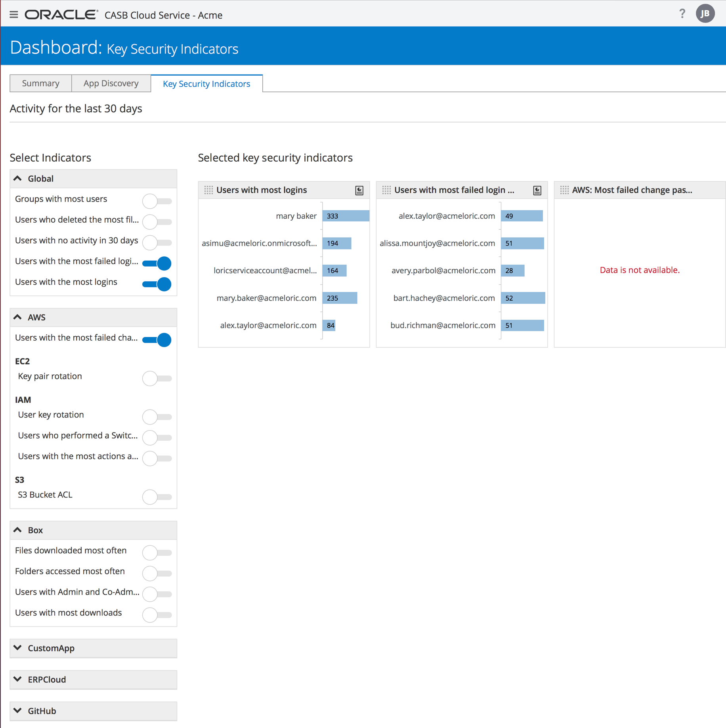Enable Folders accessed most often toggle
This screenshot has height=728, width=726.
point(157,573)
